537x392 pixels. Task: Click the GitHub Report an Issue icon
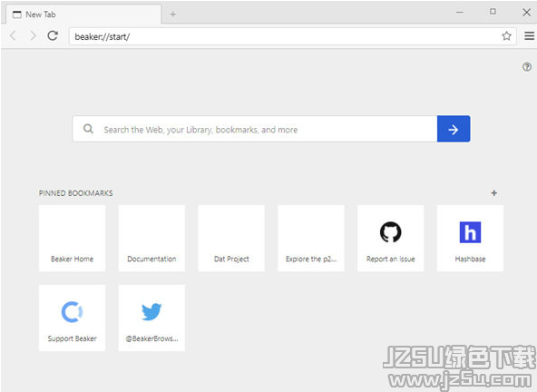point(390,232)
